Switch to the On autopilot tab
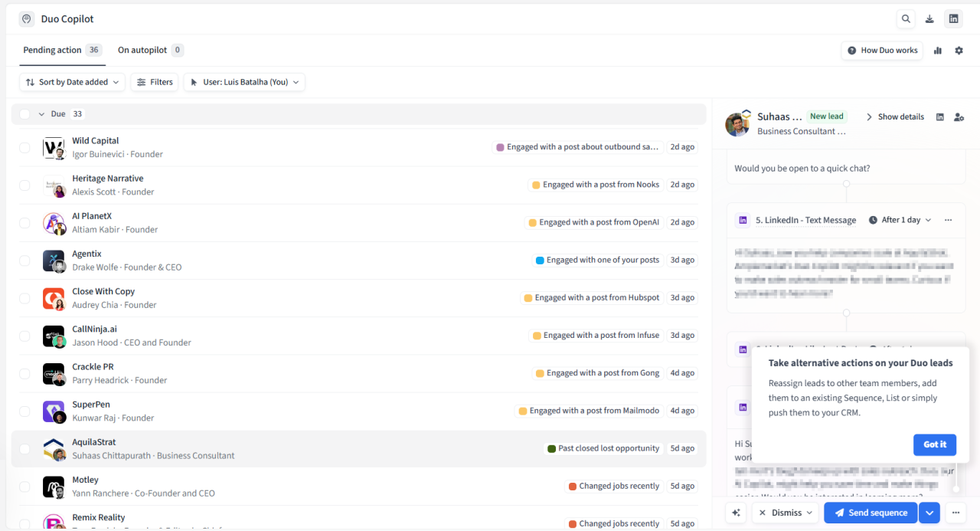The width and height of the screenshot is (980, 531). coord(142,50)
